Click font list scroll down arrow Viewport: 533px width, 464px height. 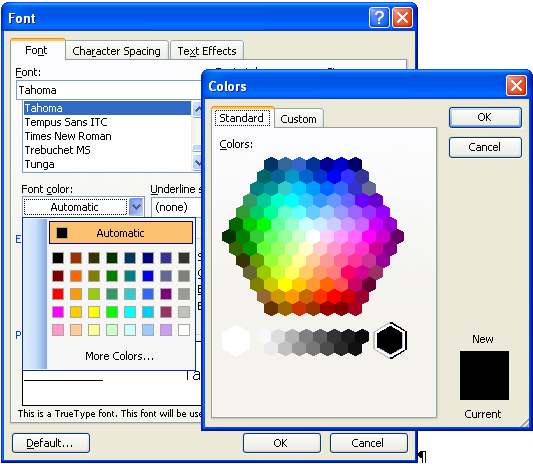pos(197,163)
